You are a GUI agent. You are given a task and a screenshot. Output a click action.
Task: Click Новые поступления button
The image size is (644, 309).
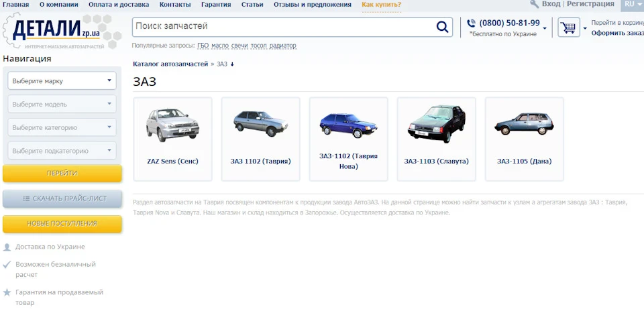62,224
